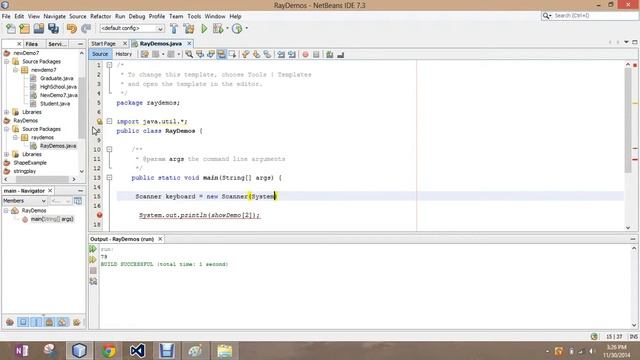Click the Undo arrow icon
640x360 pixels.
72,29
